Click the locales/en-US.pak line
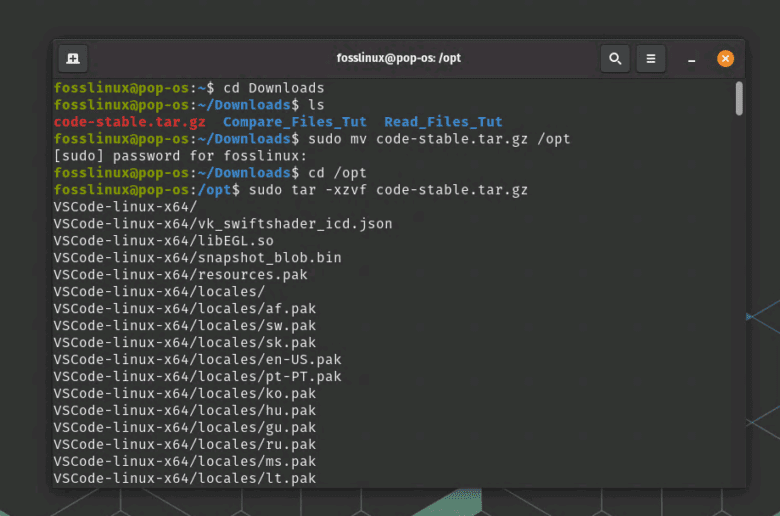This screenshot has width=780, height=516. click(197, 359)
